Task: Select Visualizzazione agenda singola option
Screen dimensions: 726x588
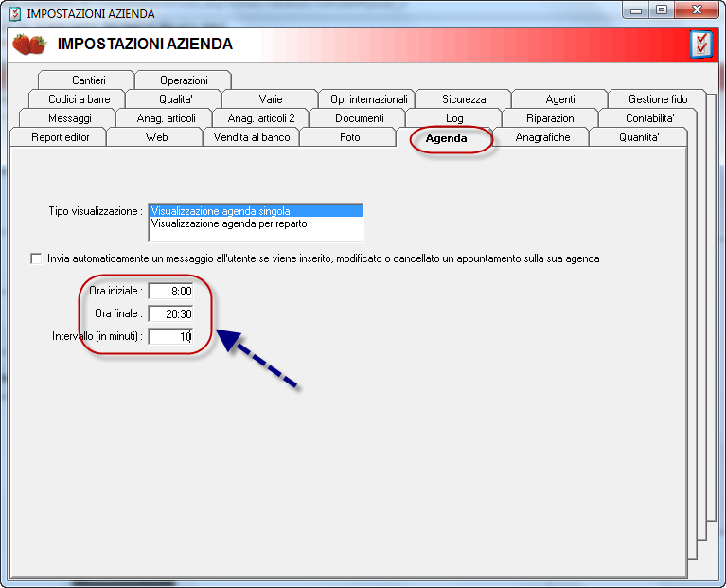Action: click(257, 210)
